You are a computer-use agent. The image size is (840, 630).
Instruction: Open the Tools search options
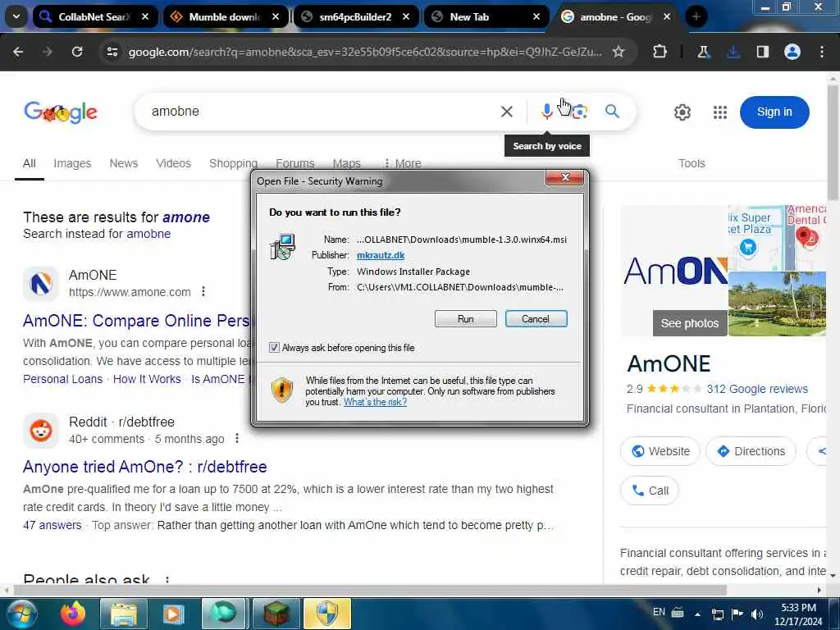[692, 163]
